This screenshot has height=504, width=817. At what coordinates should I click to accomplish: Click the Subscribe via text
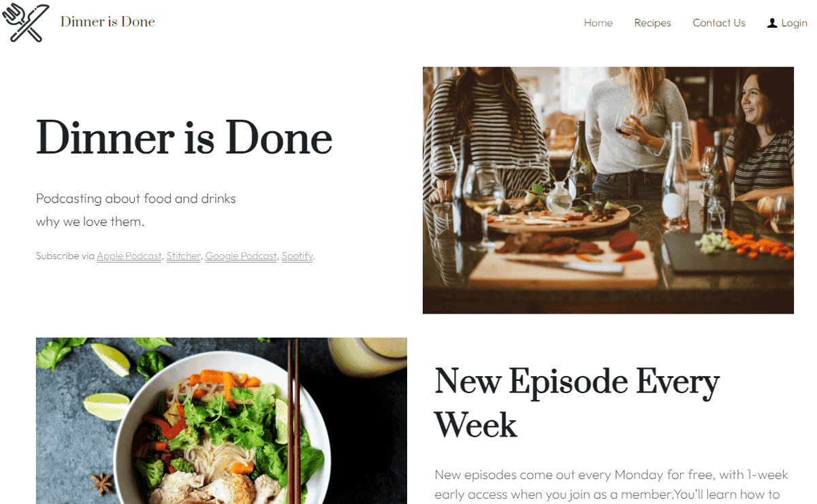click(x=65, y=256)
